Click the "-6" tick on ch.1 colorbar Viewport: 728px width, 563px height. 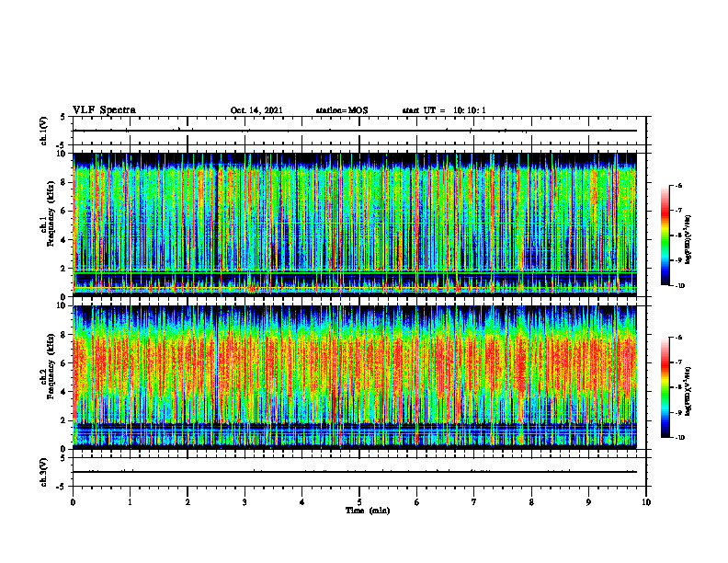(678, 186)
